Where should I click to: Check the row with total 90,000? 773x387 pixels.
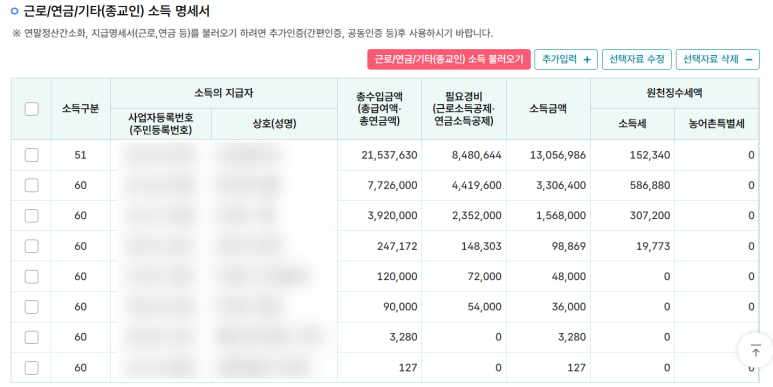pyautogui.click(x=32, y=307)
